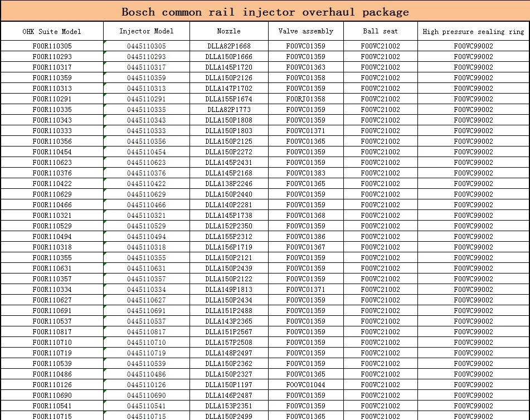Select injector model cell 0445110359
Image resolution: width=530 pixels, height=420 pixels.
[147, 78]
